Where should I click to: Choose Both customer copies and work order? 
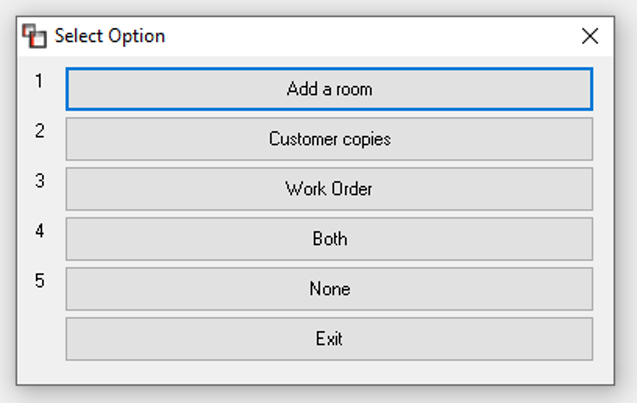329,239
